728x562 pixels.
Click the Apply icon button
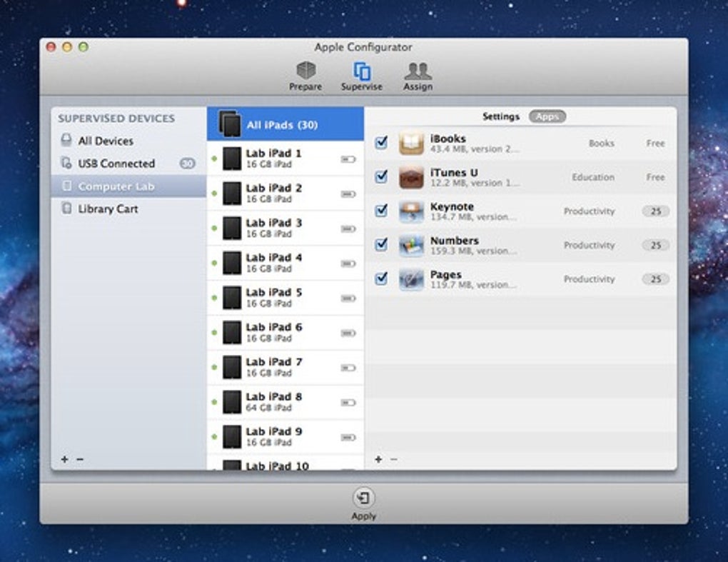click(x=363, y=498)
